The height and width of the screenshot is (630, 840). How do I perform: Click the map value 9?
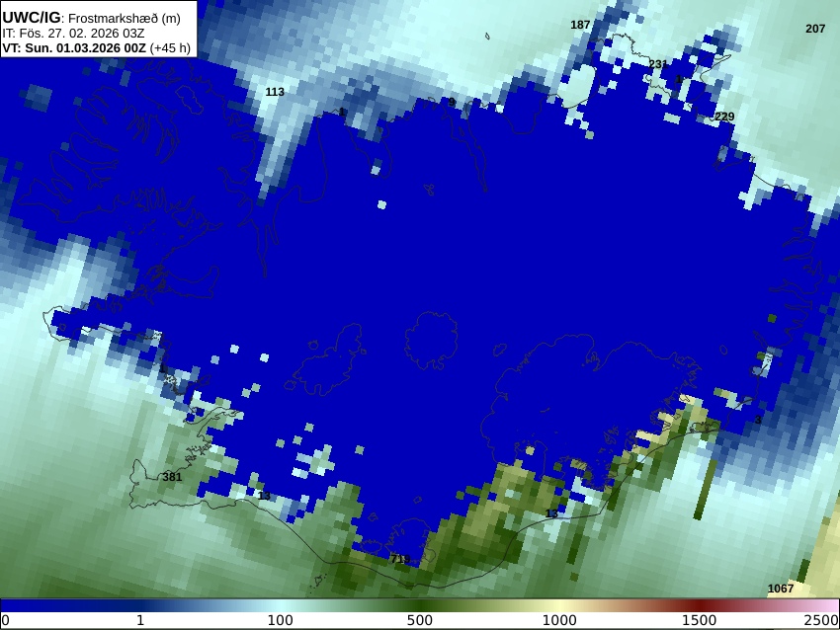pyautogui.click(x=452, y=102)
